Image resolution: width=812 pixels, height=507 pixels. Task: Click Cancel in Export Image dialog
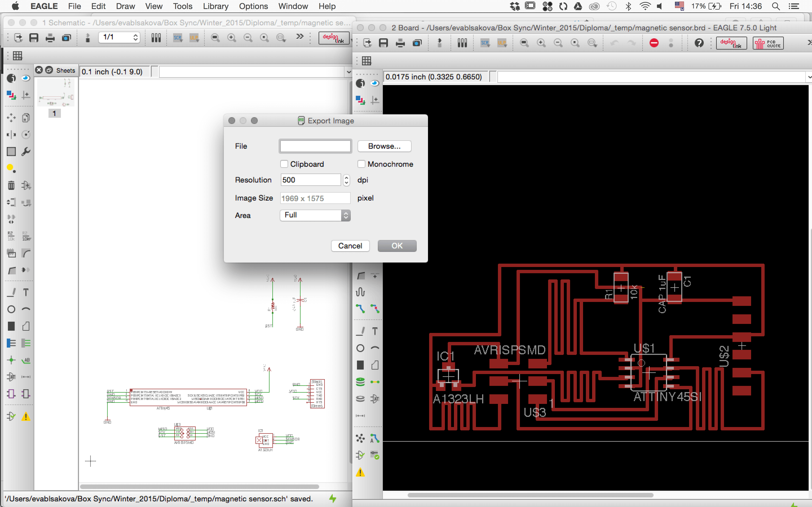tap(350, 246)
